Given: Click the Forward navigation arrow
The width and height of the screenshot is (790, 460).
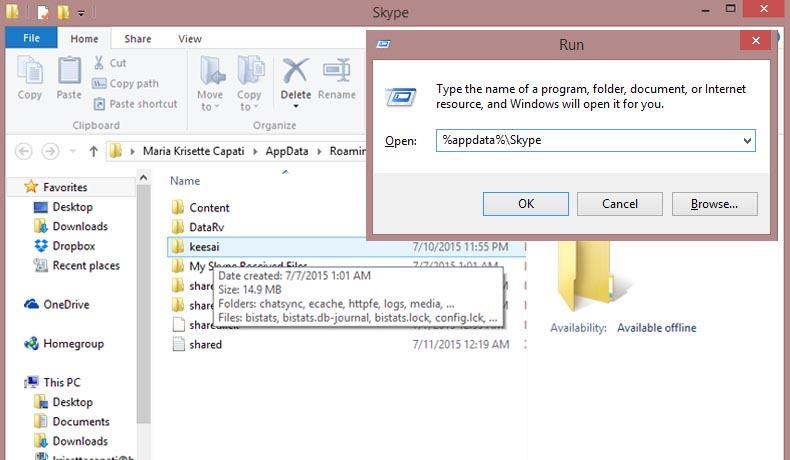Looking at the screenshot, I should (50, 151).
